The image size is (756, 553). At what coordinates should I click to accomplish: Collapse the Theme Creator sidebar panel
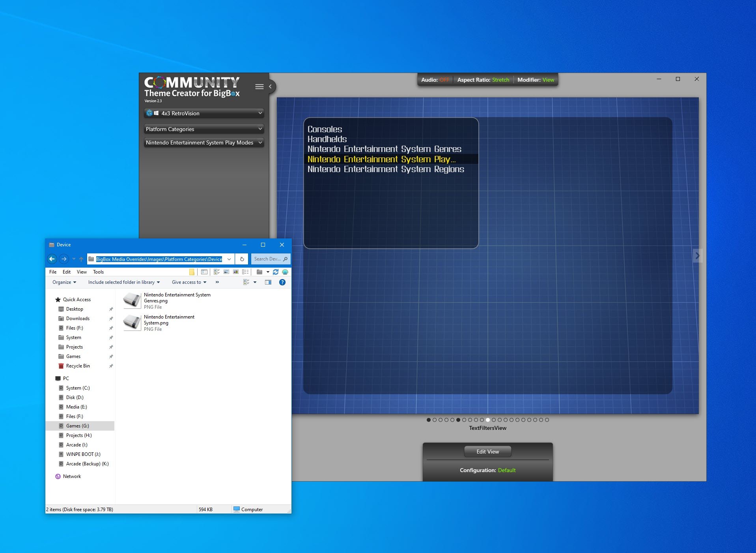tap(270, 86)
